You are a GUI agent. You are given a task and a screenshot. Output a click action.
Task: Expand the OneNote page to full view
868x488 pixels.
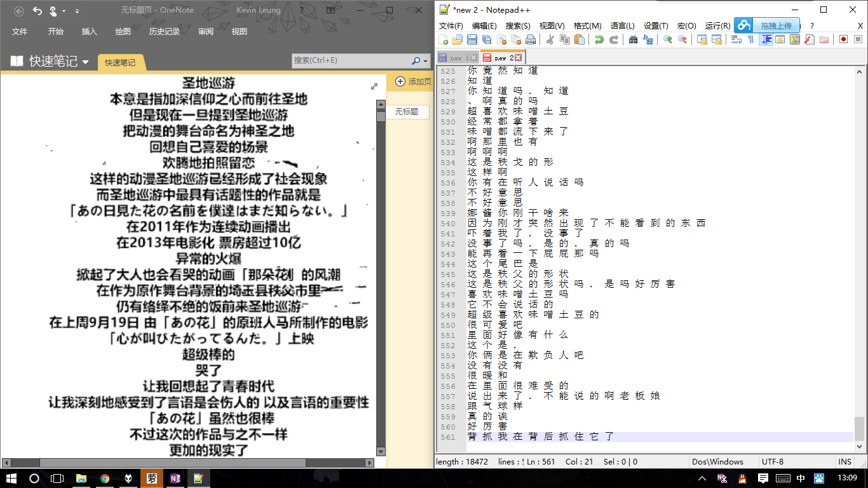coord(374,86)
